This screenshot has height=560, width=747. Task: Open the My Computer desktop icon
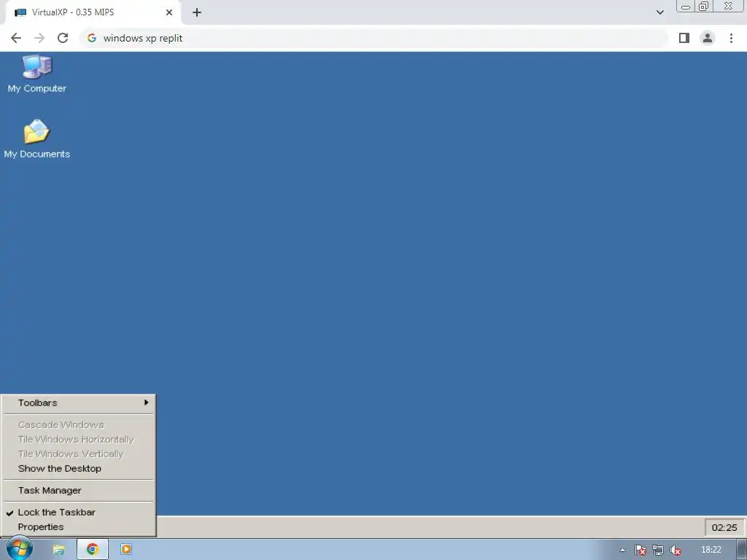36,74
